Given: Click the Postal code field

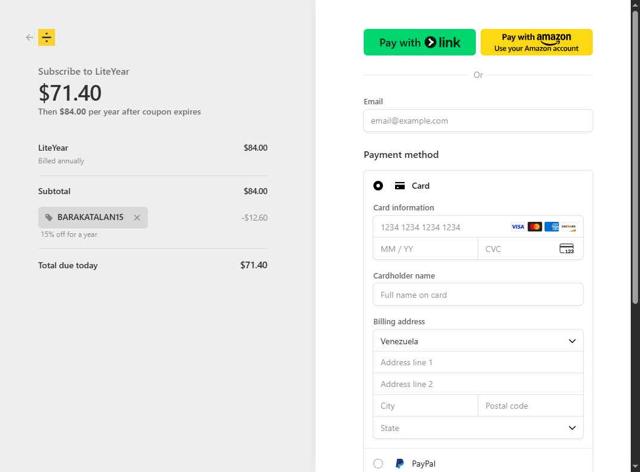Looking at the screenshot, I should point(530,406).
